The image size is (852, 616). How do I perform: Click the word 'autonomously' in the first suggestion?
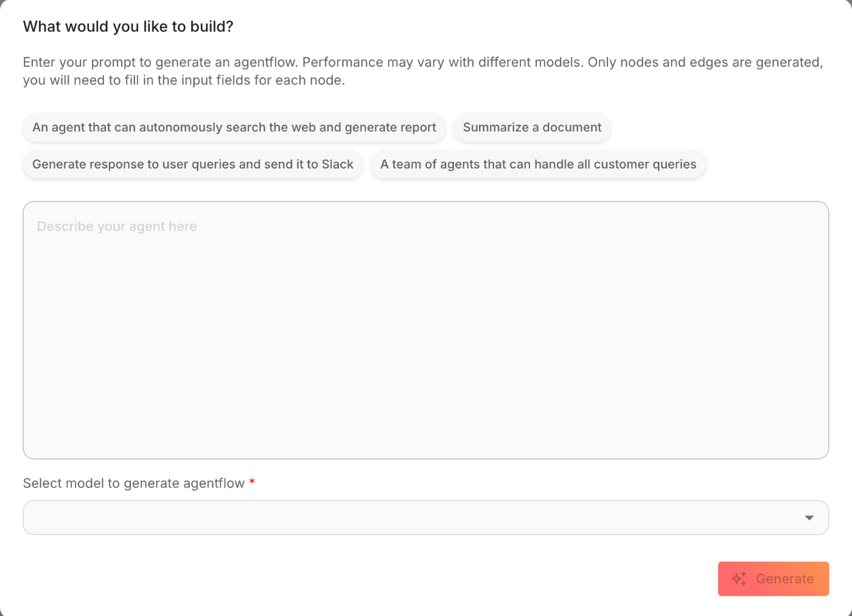point(181,128)
